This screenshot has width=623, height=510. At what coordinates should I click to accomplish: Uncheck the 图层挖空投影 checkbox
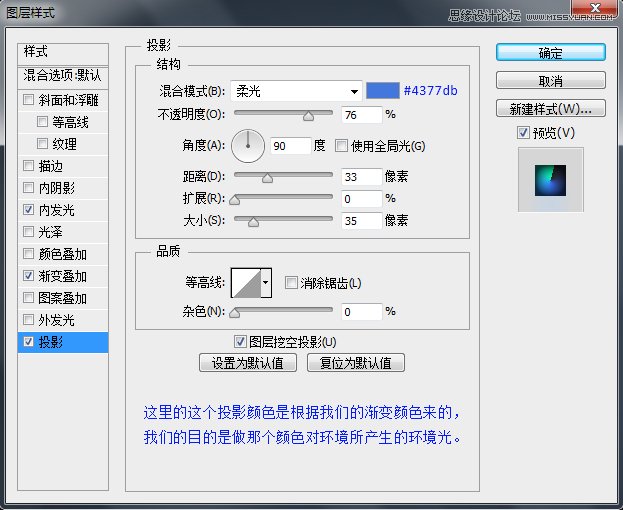pos(239,341)
